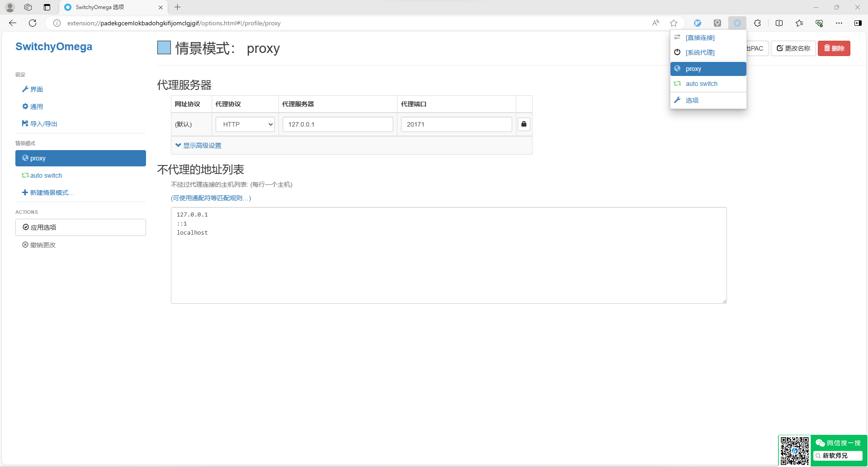Viewport: 868px width, 467px height.
Task: Open split screen view icon
Action: (779, 23)
